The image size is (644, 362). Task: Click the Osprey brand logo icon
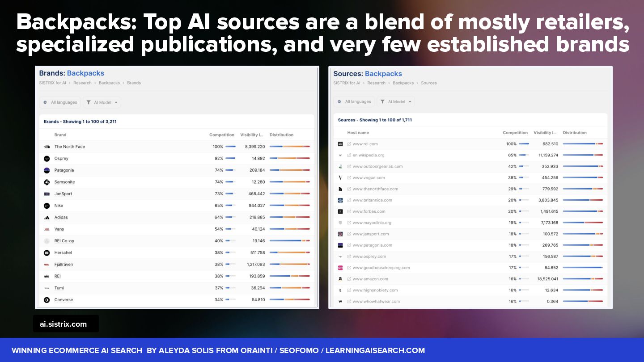47,159
